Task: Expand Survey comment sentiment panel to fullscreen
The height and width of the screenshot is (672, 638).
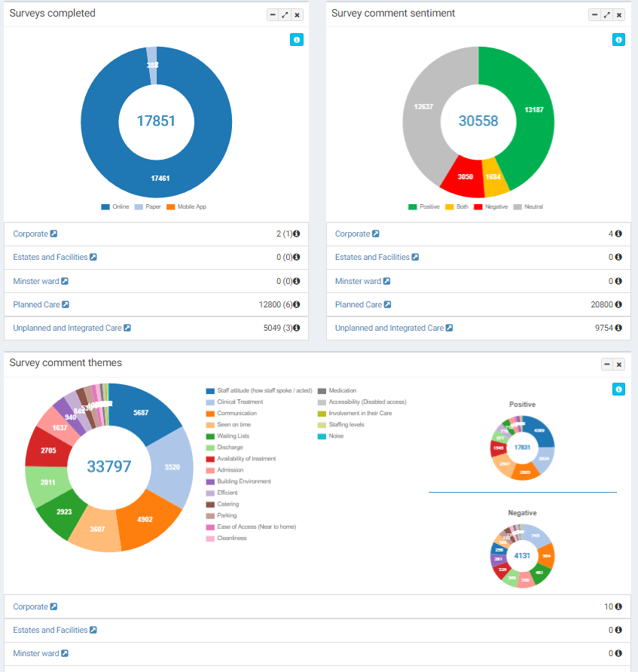Action: [x=606, y=14]
